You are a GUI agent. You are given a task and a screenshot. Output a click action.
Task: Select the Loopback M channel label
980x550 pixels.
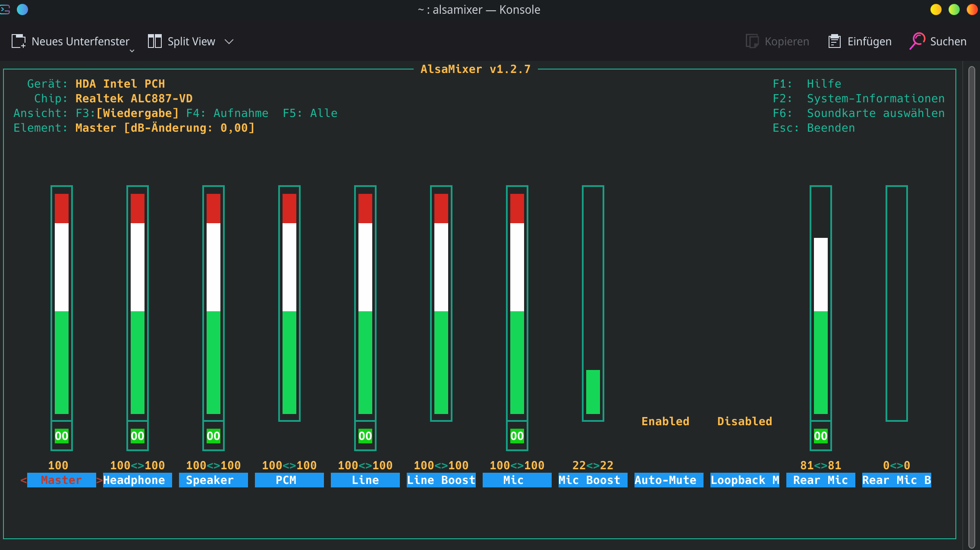pos(745,480)
